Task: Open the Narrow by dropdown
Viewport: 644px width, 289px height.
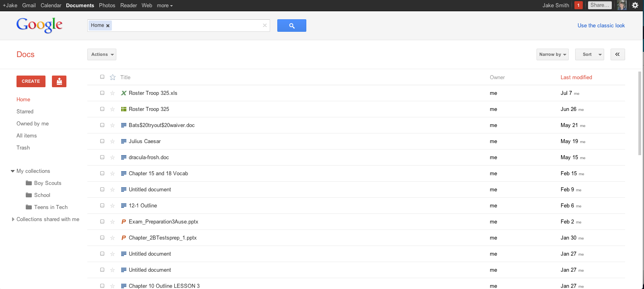Action: 552,54
